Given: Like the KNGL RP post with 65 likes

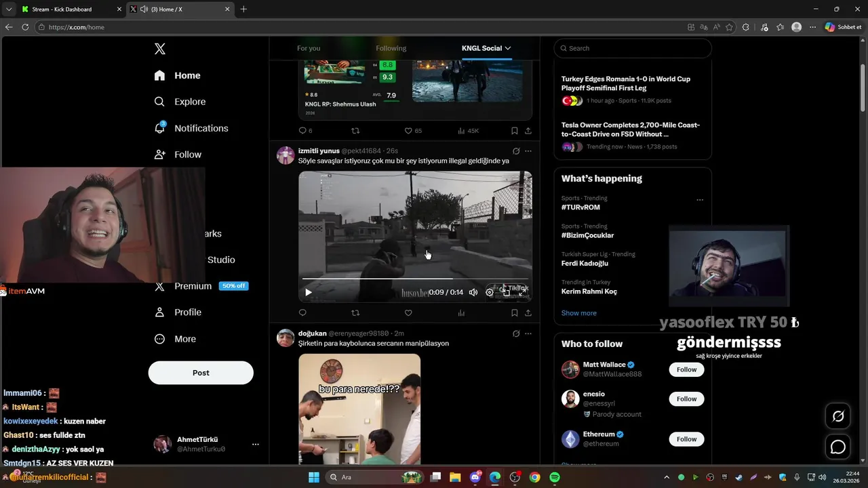Looking at the screenshot, I should click(413, 131).
